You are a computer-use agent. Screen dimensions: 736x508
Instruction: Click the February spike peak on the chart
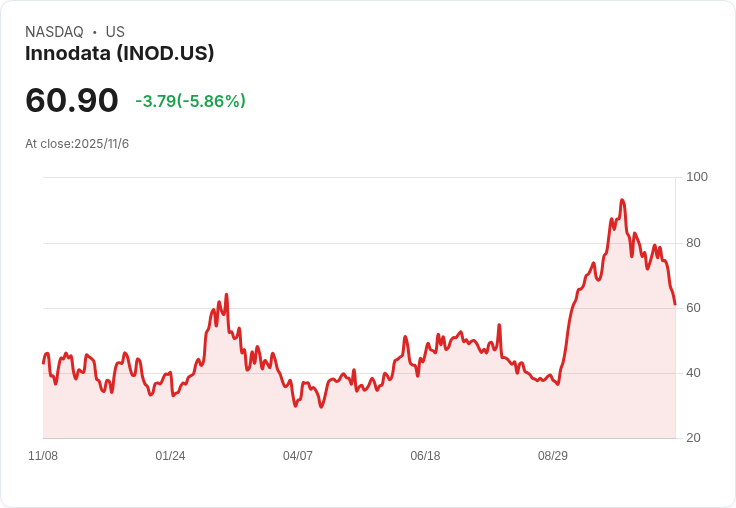pos(226,295)
